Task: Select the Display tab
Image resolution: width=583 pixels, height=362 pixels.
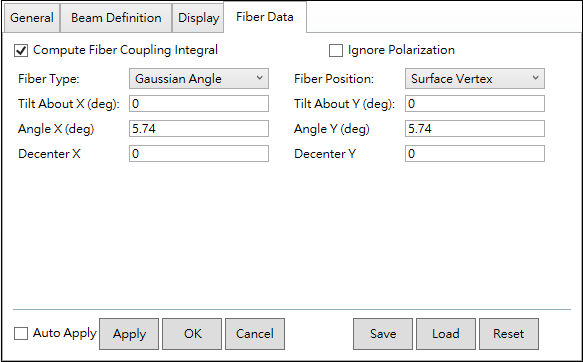Action: pyautogui.click(x=198, y=18)
